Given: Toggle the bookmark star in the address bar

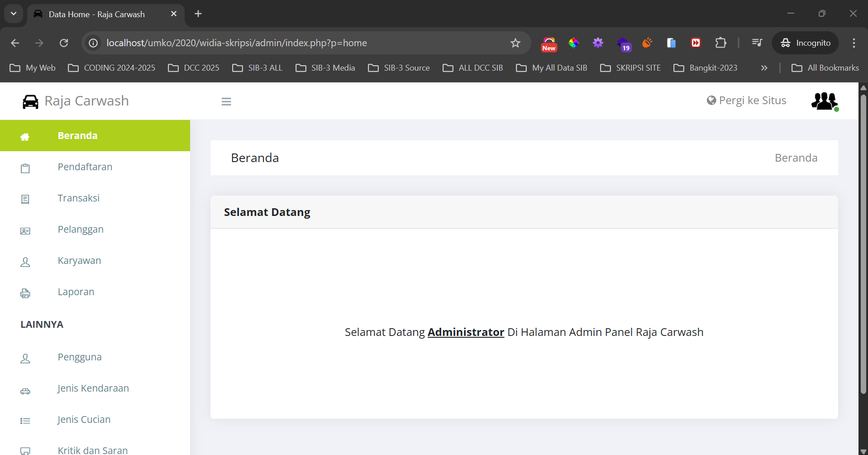Looking at the screenshot, I should pos(515,43).
